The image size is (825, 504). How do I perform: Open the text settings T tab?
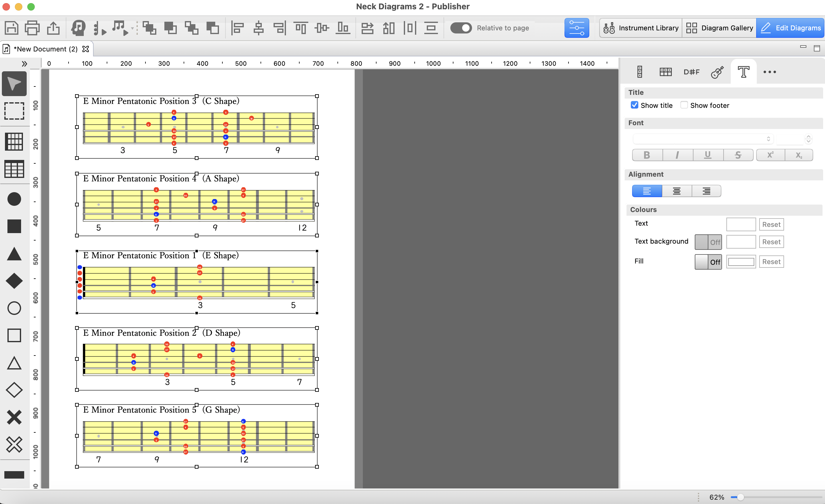(x=743, y=72)
